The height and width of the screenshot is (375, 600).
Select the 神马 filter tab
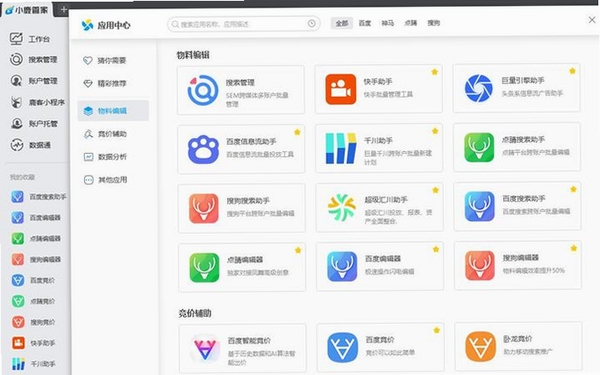click(388, 23)
